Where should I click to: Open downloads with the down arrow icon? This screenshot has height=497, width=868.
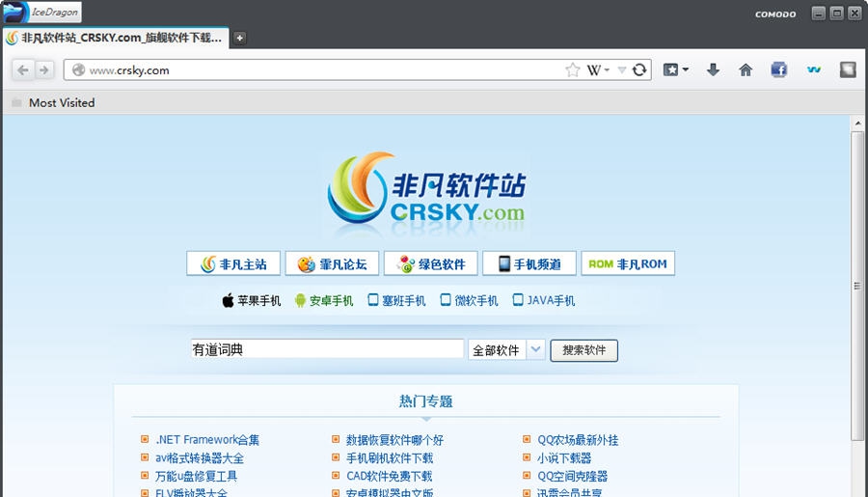coord(713,69)
